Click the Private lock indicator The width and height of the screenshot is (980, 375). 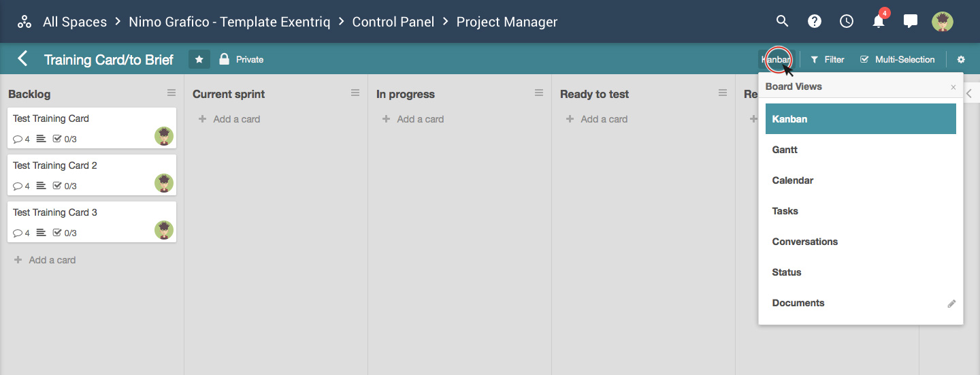pos(241,60)
